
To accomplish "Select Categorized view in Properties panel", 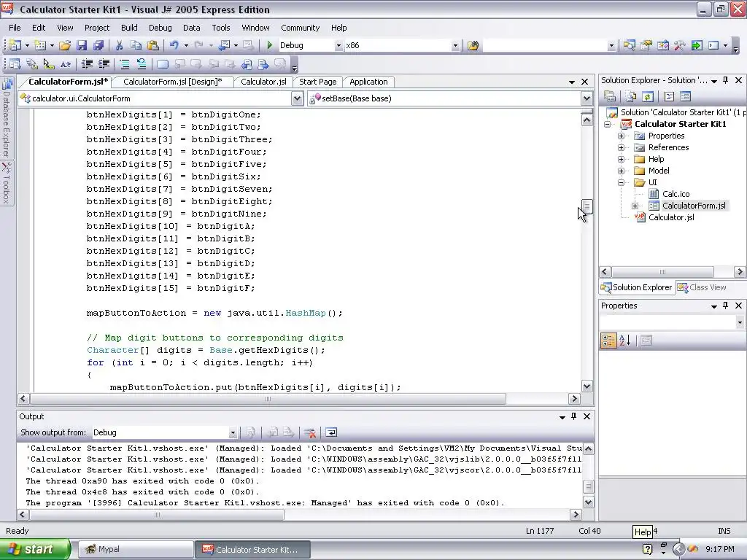I will coord(608,340).
